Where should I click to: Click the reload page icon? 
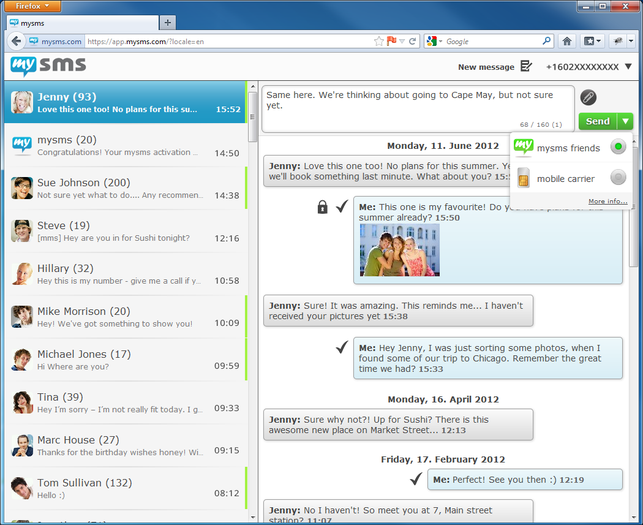pos(410,41)
